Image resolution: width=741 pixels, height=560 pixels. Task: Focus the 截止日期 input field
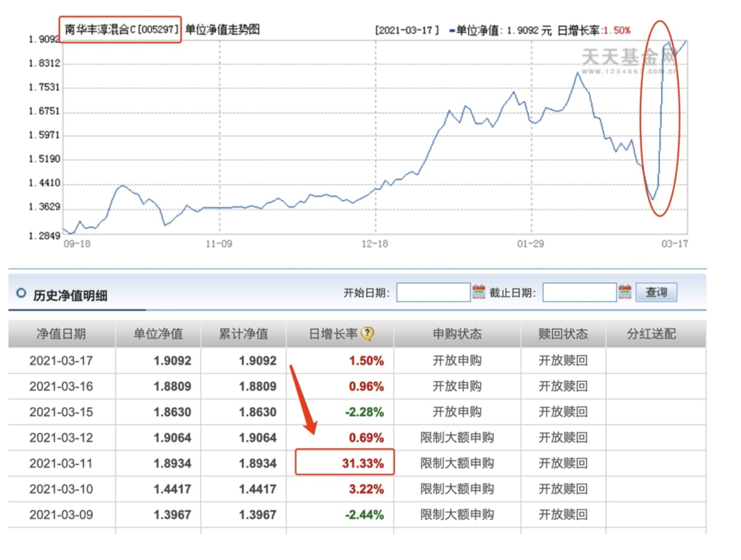579,292
